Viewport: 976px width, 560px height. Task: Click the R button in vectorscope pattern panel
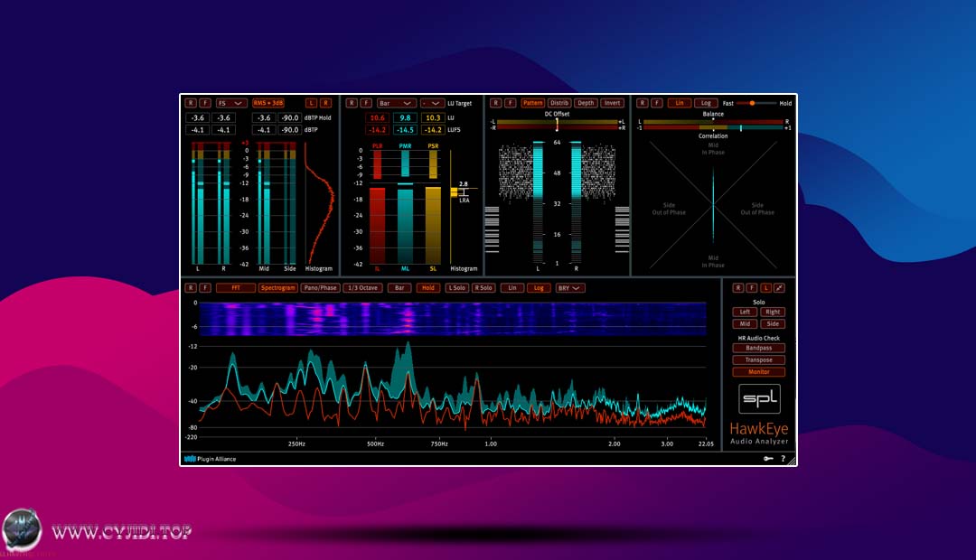pyautogui.click(x=495, y=103)
